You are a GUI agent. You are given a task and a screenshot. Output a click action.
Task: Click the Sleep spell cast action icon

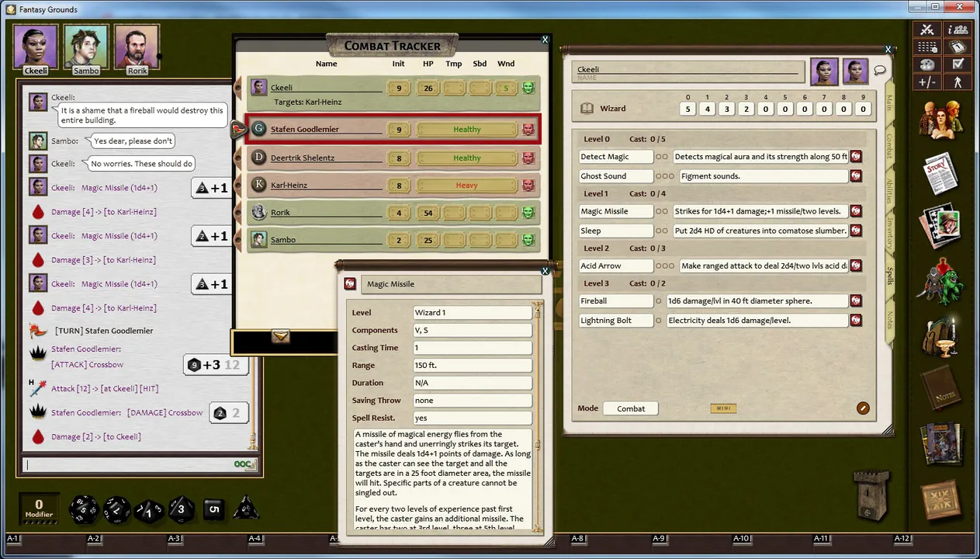[x=856, y=231]
